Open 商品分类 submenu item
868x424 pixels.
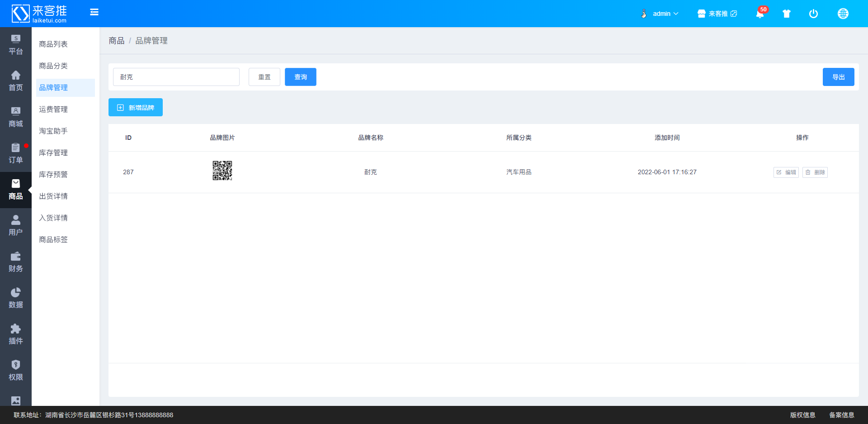tap(53, 66)
